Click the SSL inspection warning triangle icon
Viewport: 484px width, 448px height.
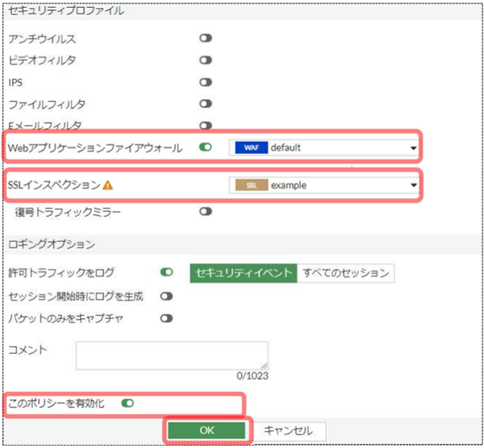coord(109,185)
